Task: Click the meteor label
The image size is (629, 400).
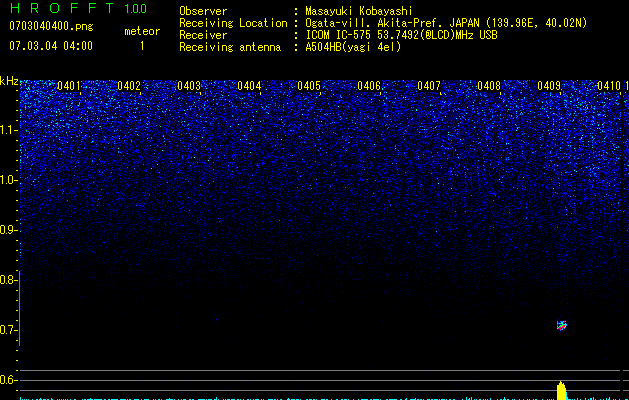Action: coord(142,31)
